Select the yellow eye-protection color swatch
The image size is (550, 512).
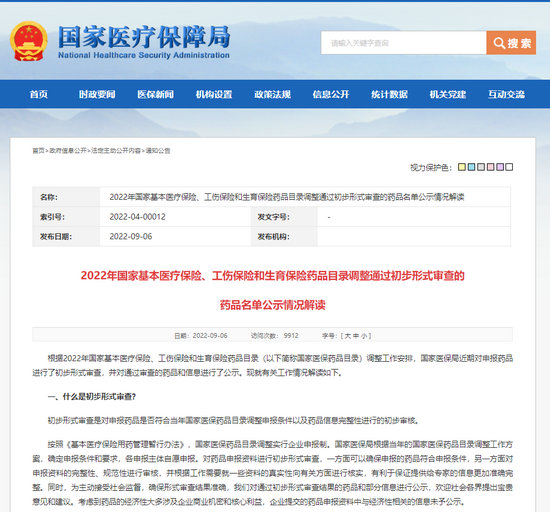tap(462, 167)
